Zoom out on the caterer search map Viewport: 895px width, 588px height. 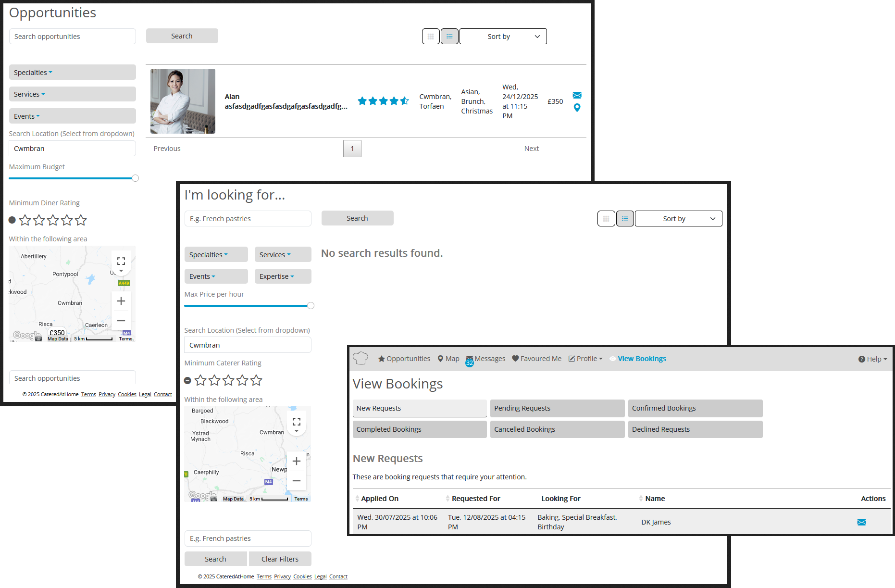tap(297, 481)
